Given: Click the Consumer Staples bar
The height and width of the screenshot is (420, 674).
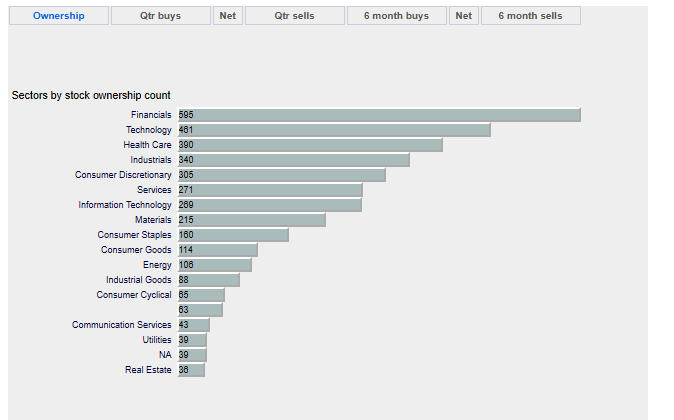Looking at the screenshot, I should (233, 235).
